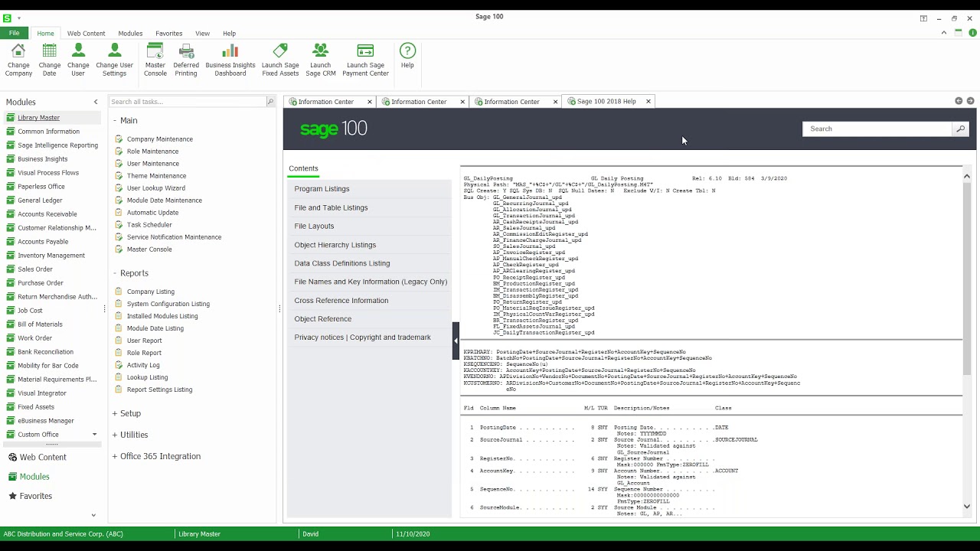
Task: Go to next tab arrow icon
Action: (970, 101)
